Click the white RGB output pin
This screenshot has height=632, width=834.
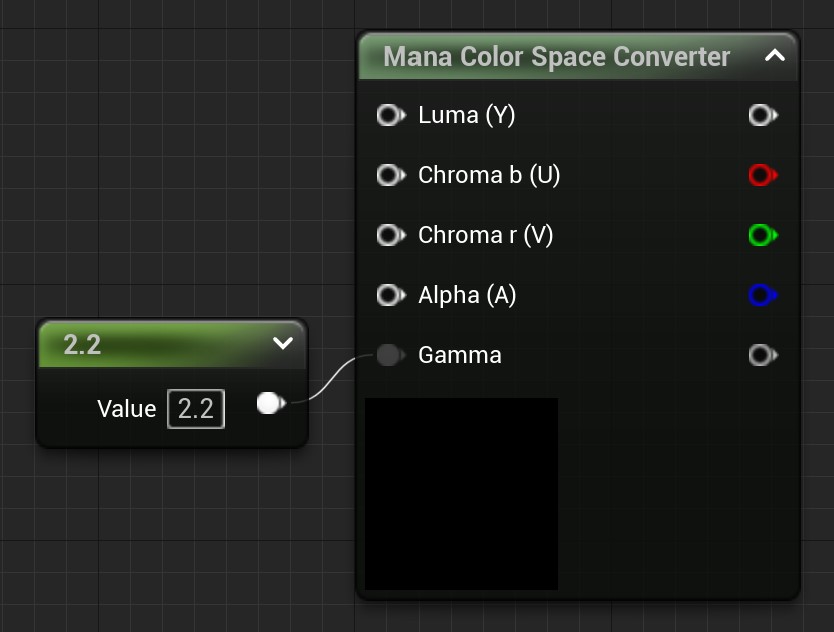[761, 115]
